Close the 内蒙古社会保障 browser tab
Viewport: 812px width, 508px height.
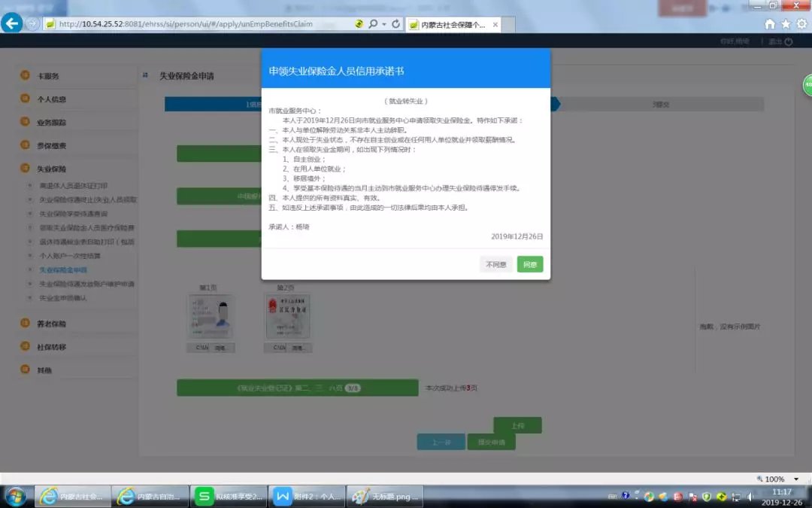coord(495,24)
